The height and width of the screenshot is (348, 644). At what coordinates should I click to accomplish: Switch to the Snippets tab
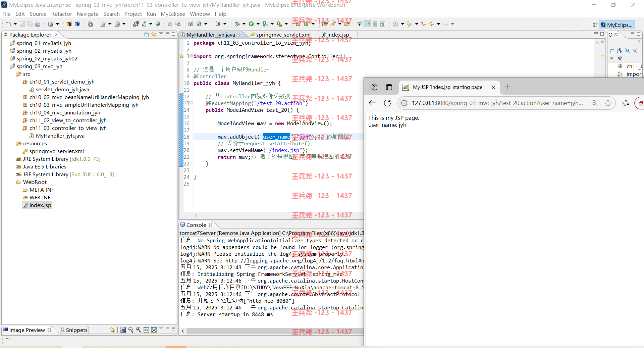pyautogui.click(x=74, y=330)
